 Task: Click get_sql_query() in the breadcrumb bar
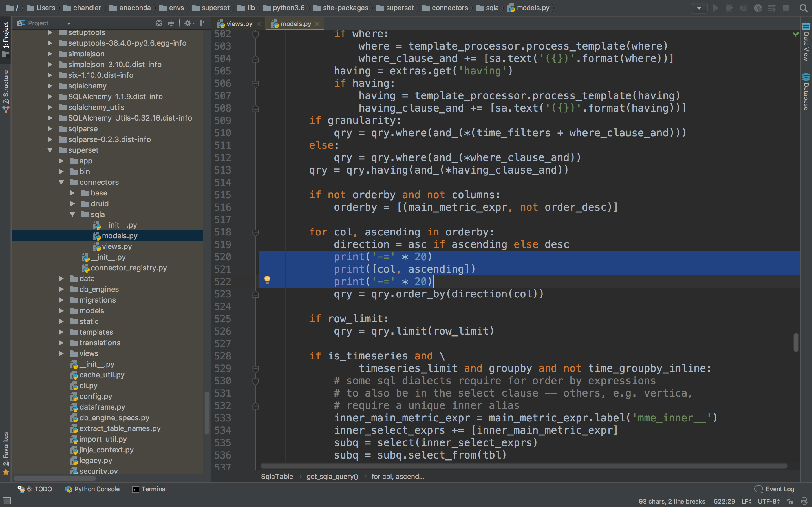coord(332,477)
